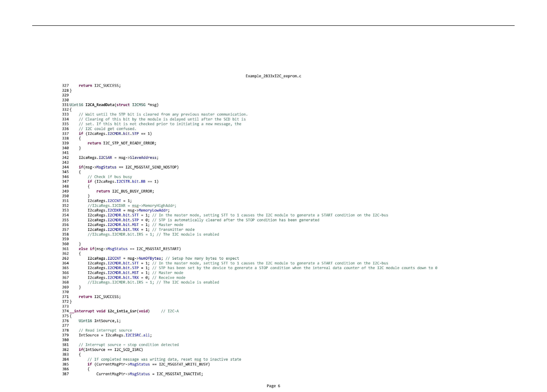Click I2C_SCD_ISRC in the if condition
The height and width of the screenshot is (392, 547).
127,349
